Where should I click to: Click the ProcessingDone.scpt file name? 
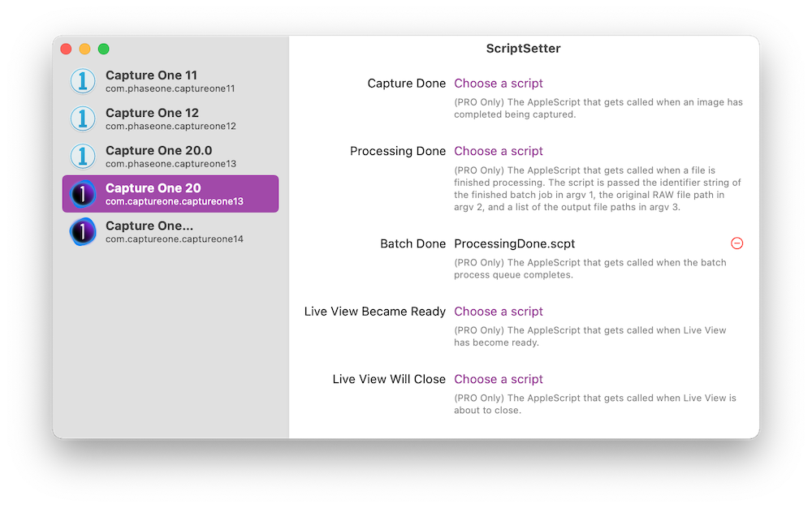pos(515,243)
